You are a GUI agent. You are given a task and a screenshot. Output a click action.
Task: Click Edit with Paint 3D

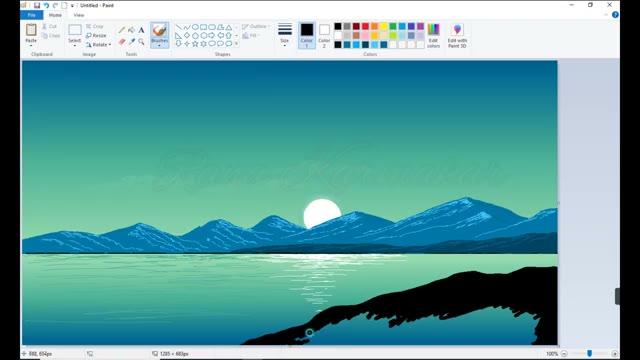coord(457,36)
